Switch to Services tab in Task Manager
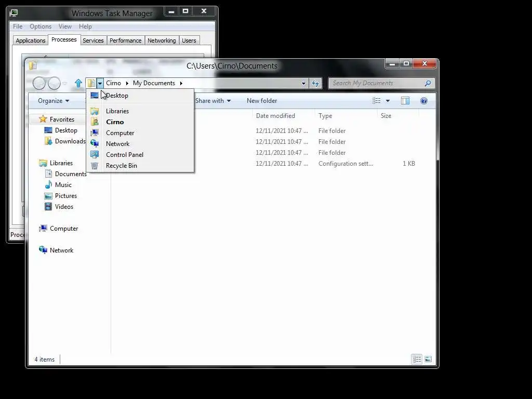The image size is (532, 399). click(93, 41)
